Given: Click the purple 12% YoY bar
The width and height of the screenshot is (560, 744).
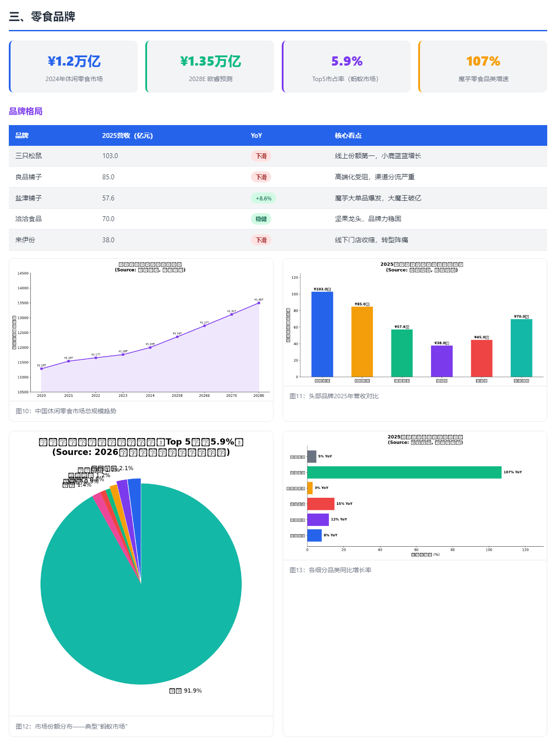Looking at the screenshot, I should pyautogui.click(x=318, y=520).
